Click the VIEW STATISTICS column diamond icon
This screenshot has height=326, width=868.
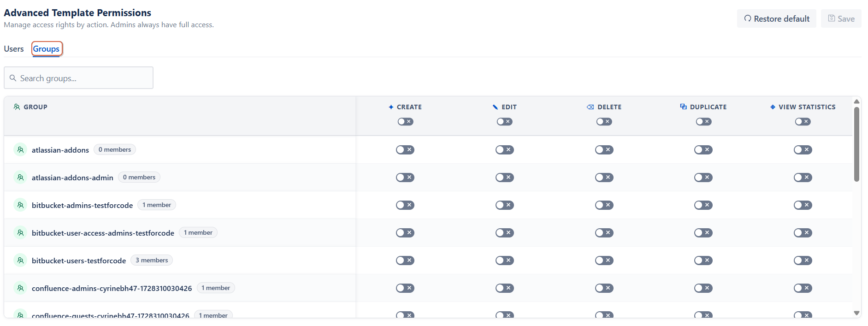point(773,107)
